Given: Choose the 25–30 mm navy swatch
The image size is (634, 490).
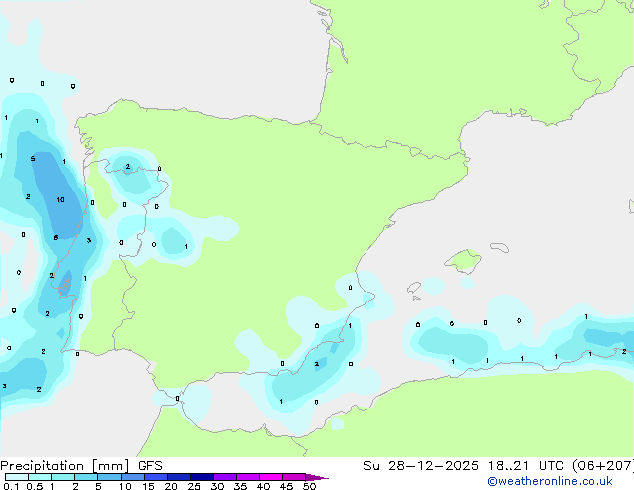Looking at the screenshot, I should (201, 477).
